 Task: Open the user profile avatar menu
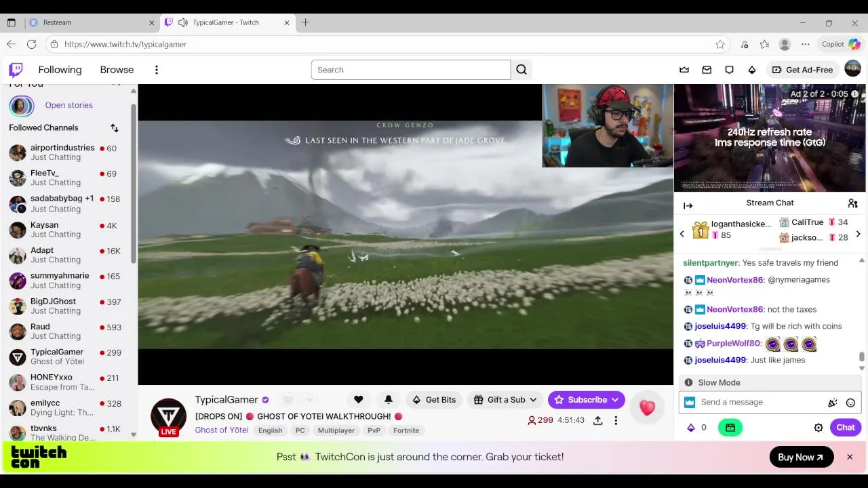[853, 69]
